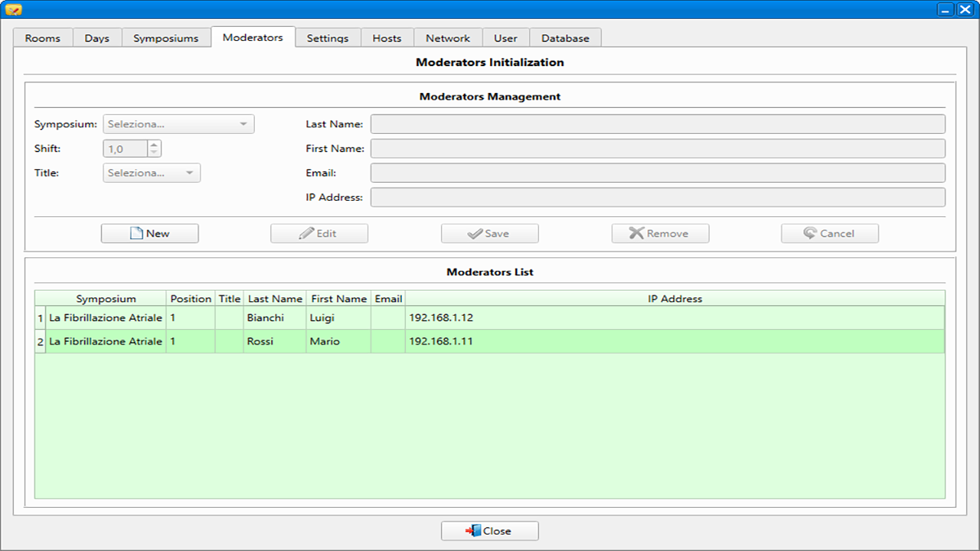980x551 pixels.
Task: Click the Close button at the bottom
Action: [x=490, y=531]
